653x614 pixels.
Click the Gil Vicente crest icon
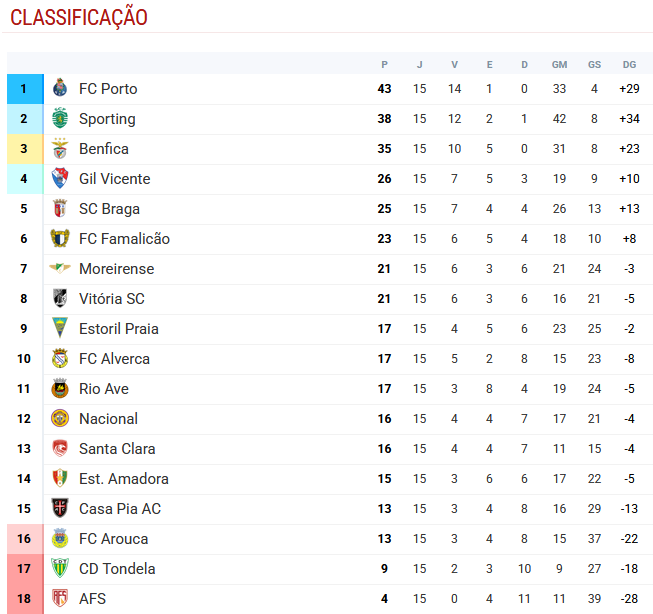60,179
